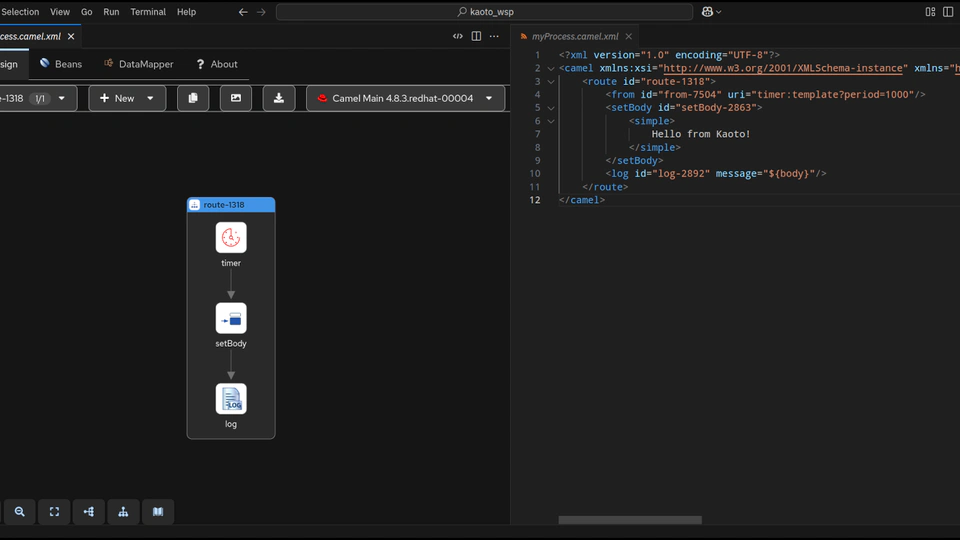Screen dimensions: 960x540
Task: Go forward in navigation history
Action: pyautogui.click(x=261, y=12)
